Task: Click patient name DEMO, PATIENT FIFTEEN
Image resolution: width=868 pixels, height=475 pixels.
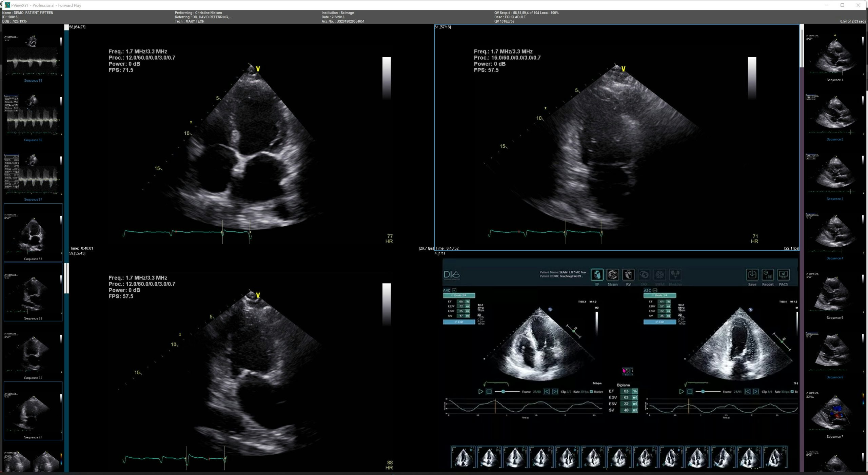Action: click(33, 13)
